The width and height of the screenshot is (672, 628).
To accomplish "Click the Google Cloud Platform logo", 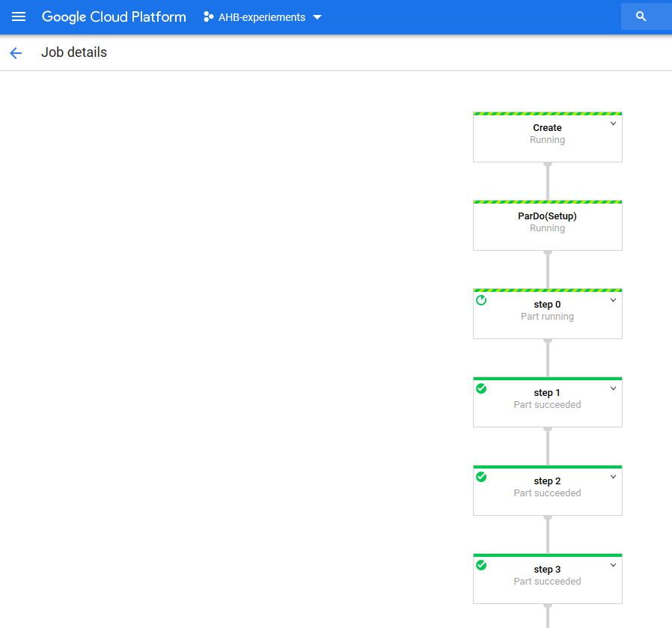I will click(x=114, y=16).
